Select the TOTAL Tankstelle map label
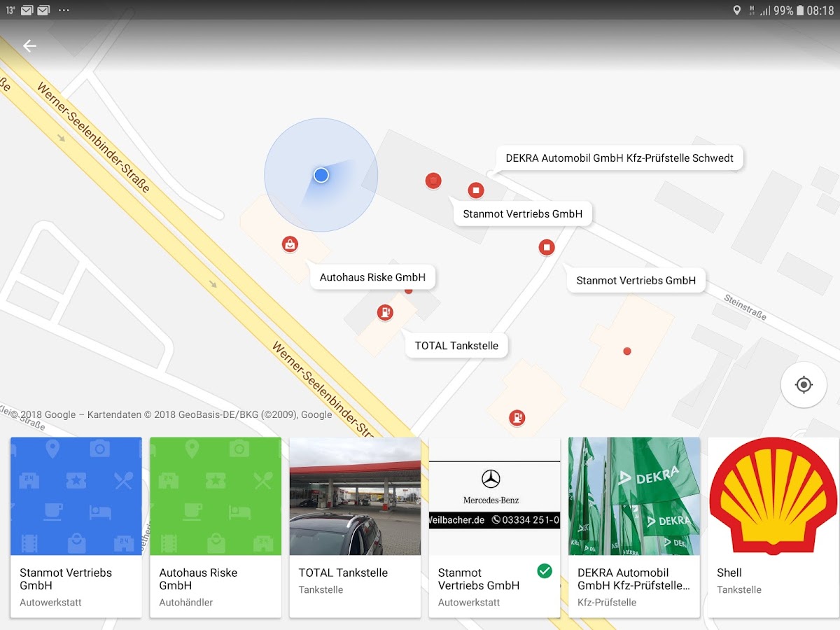840x630 pixels. point(456,346)
